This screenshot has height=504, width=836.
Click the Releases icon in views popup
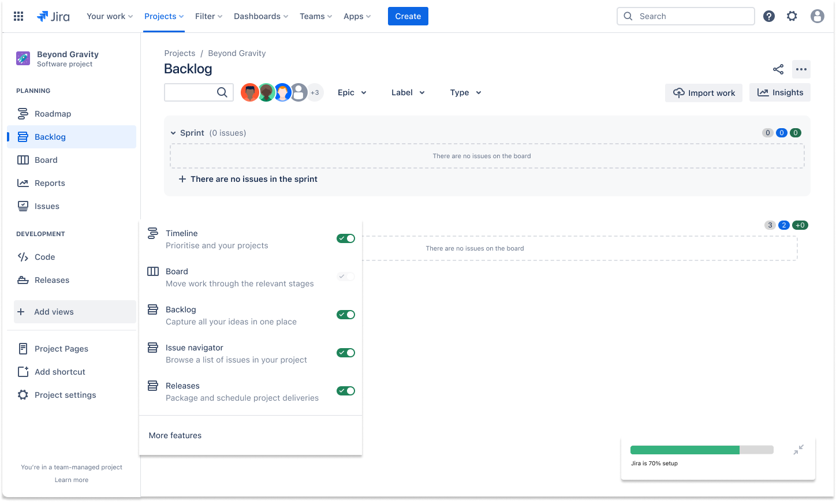153,386
